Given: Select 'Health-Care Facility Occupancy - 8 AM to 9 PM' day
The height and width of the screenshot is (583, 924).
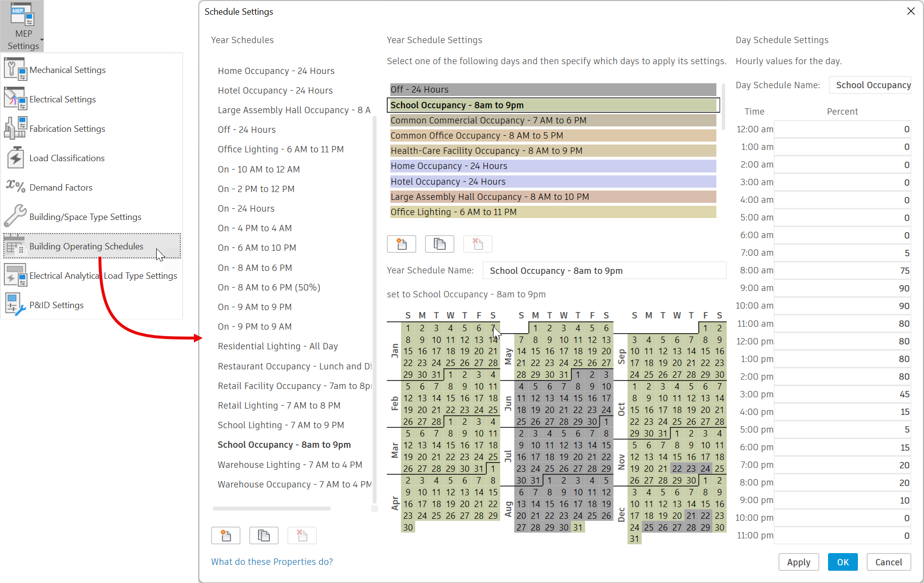Looking at the screenshot, I should [x=553, y=151].
